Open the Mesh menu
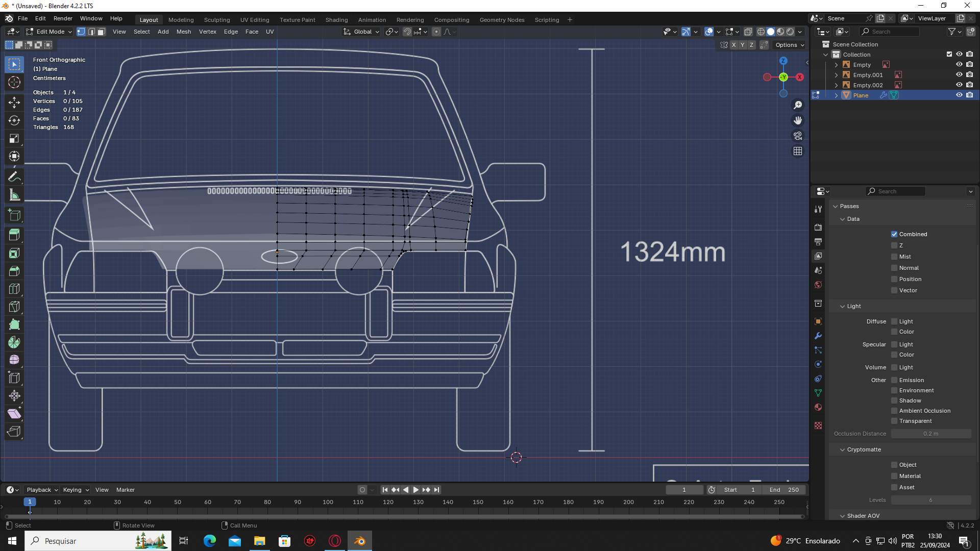 pyautogui.click(x=183, y=32)
